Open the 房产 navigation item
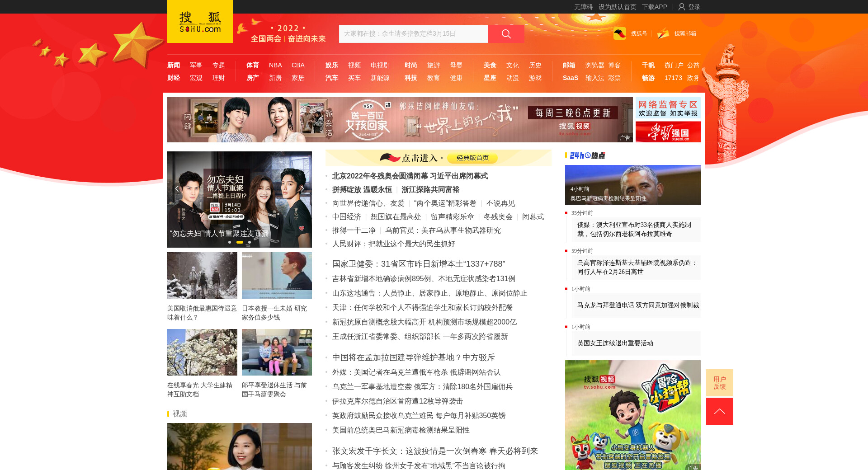This screenshot has width=868, height=470. pos(253,78)
